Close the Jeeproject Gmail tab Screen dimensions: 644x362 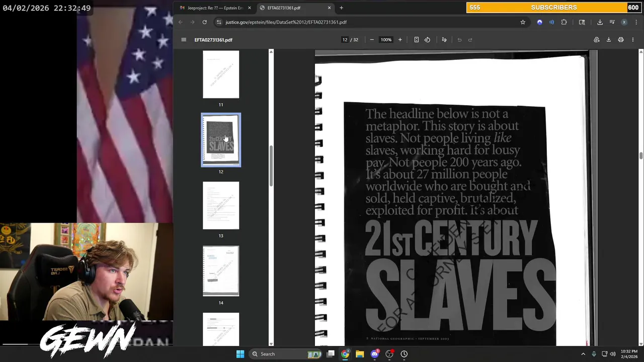point(249,8)
